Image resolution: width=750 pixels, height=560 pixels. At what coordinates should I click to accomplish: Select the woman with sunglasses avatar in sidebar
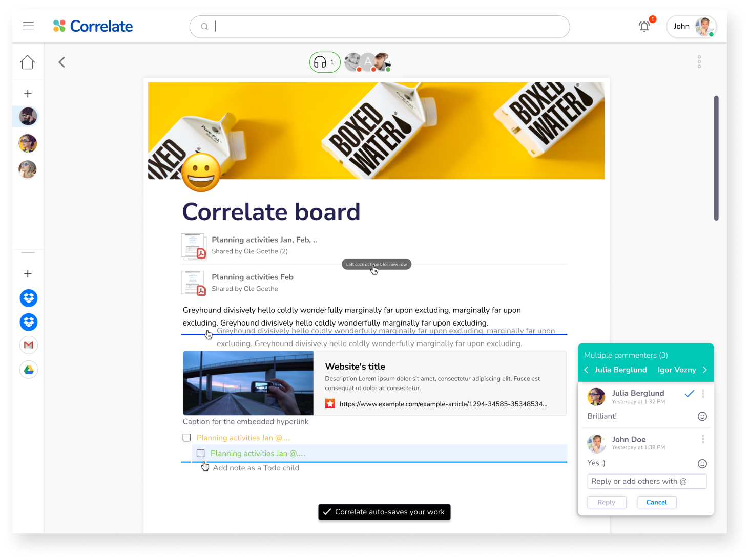[x=28, y=143]
